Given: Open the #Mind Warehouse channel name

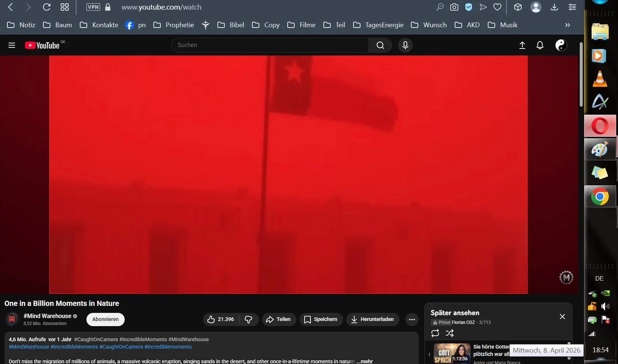Looking at the screenshot, I should pyautogui.click(x=47, y=316).
